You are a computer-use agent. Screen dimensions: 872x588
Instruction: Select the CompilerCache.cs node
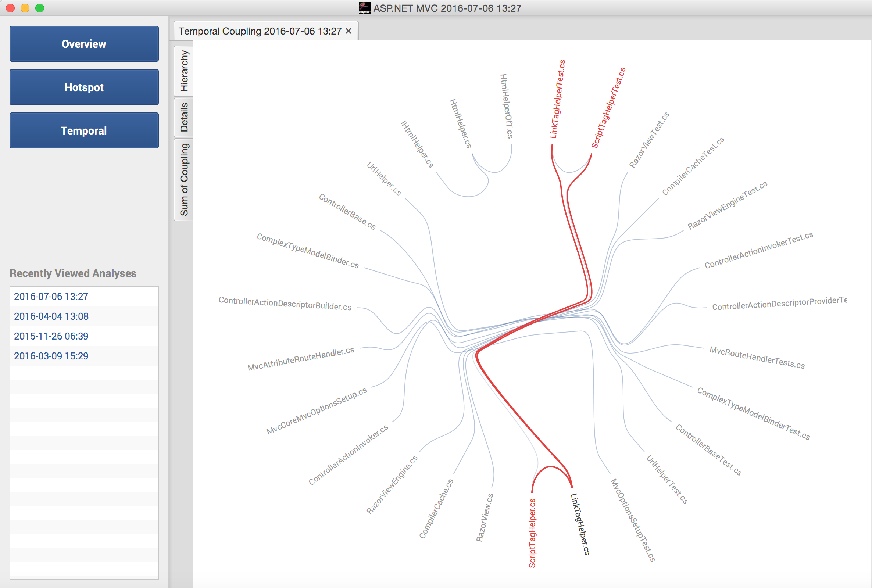pyautogui.click(x=436, y=509)
